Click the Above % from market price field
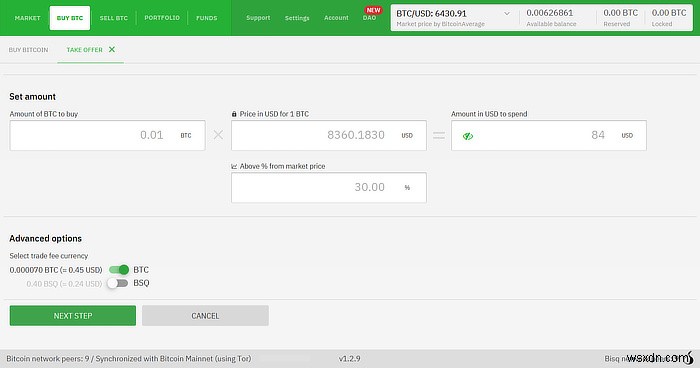 pos(329,188)
